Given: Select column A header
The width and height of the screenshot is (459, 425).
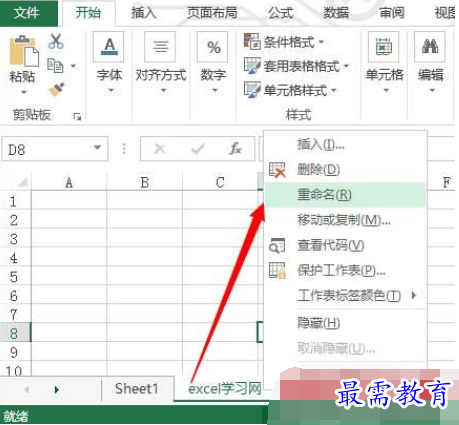Looking at the screenshot, I should pos(69,183).
